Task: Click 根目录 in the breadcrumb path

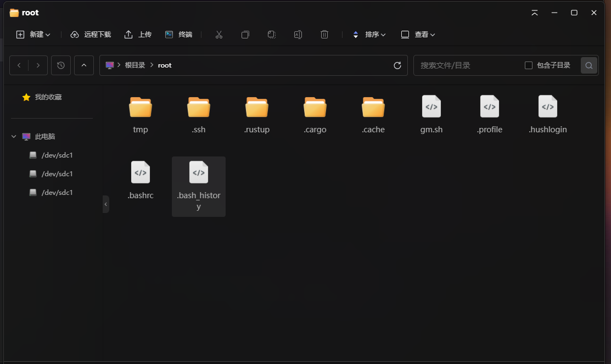Action: coord(134,65)
